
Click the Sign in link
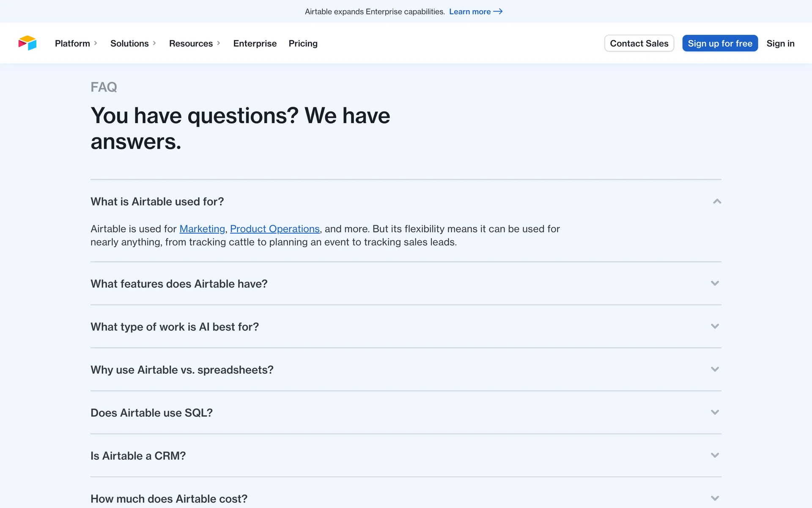pos(780,43)
